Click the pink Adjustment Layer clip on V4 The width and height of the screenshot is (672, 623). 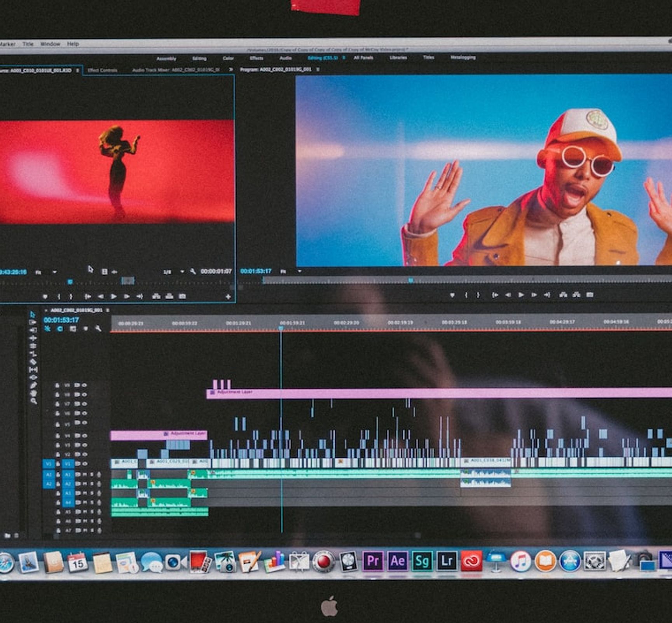[x=159, y=435]
